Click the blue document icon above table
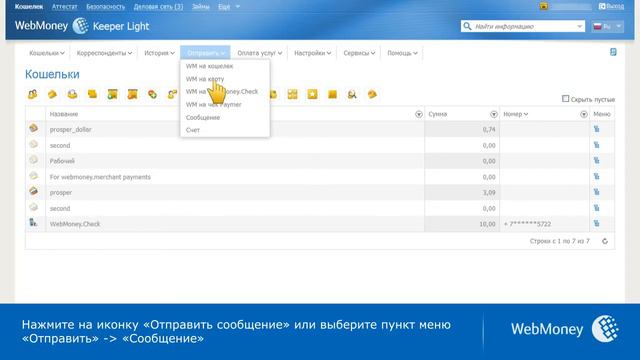640x360 pixels. click(613, 52)
